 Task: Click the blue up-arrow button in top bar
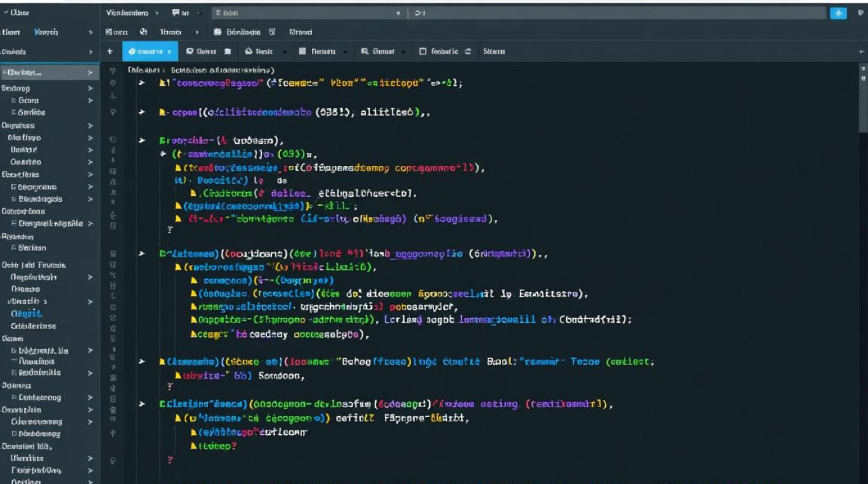[838, 13]
